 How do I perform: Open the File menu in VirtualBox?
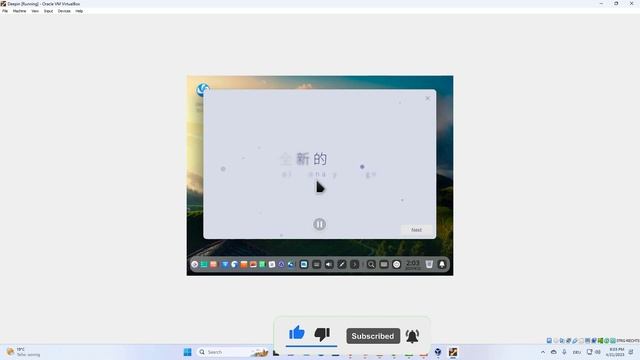[x=5, y=11]
